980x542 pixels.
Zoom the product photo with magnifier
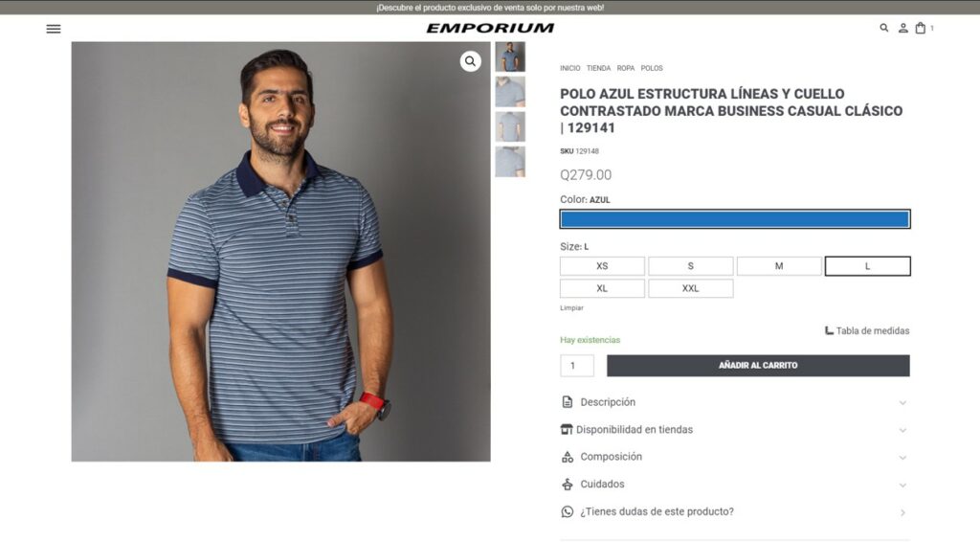[x=471, y=61]
